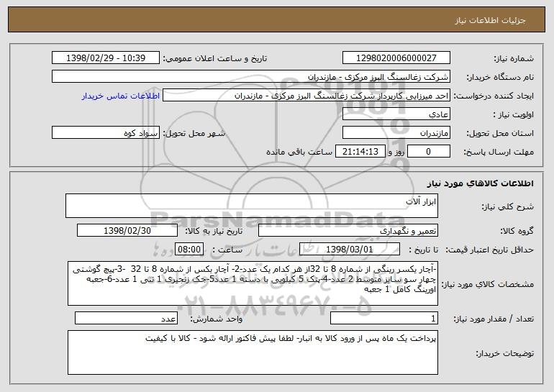Click the price validity date field 1398/03/01
The width and height of the screenshot is (554, 392).
pyautogui.click(x=350, y=249)
